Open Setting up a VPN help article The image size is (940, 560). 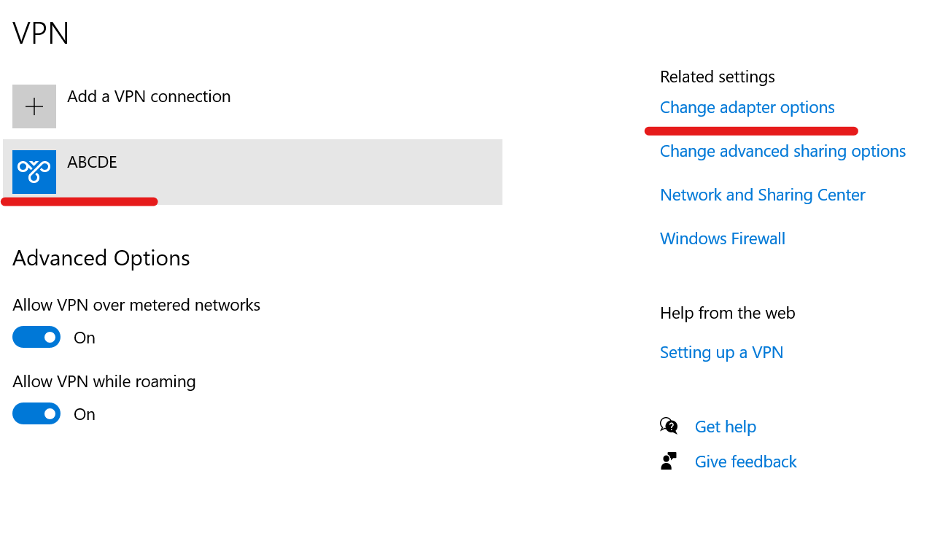click(721, 352)
